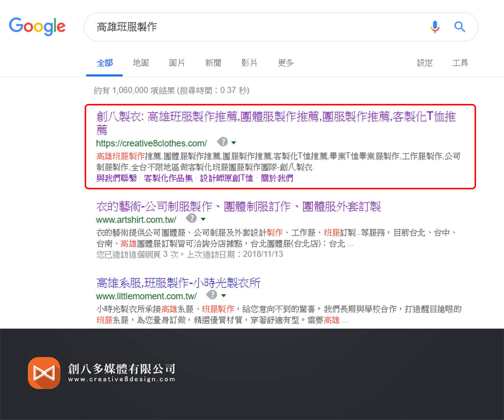Click the info icon beside www.artshirt.com.tw
The image size is (504, 420).
coord(191,218)
